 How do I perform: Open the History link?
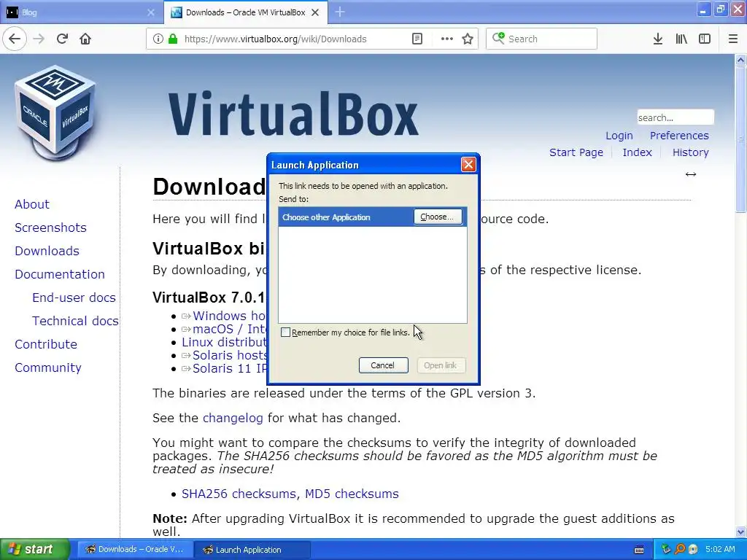(x=690, y=152)
